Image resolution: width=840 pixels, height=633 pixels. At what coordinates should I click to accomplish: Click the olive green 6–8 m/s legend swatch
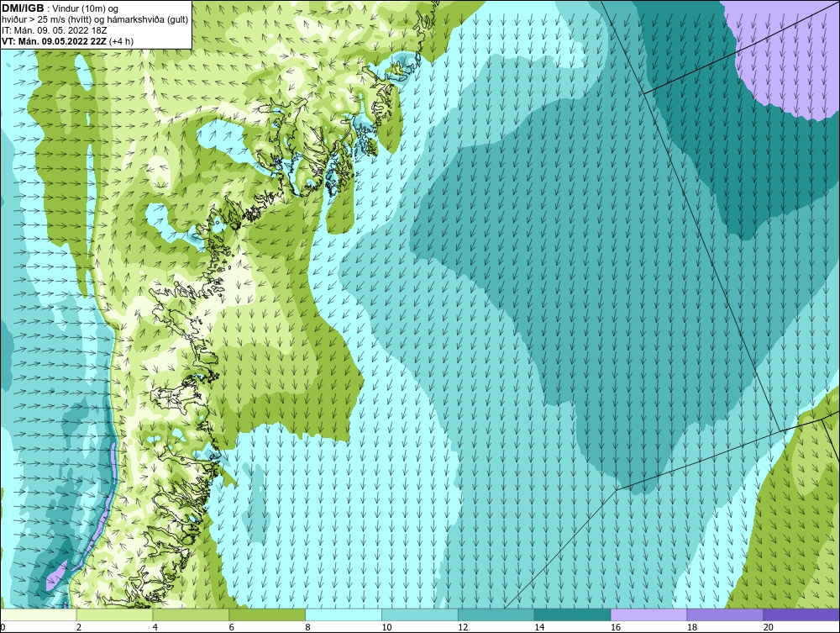click(x=267, y=615)
